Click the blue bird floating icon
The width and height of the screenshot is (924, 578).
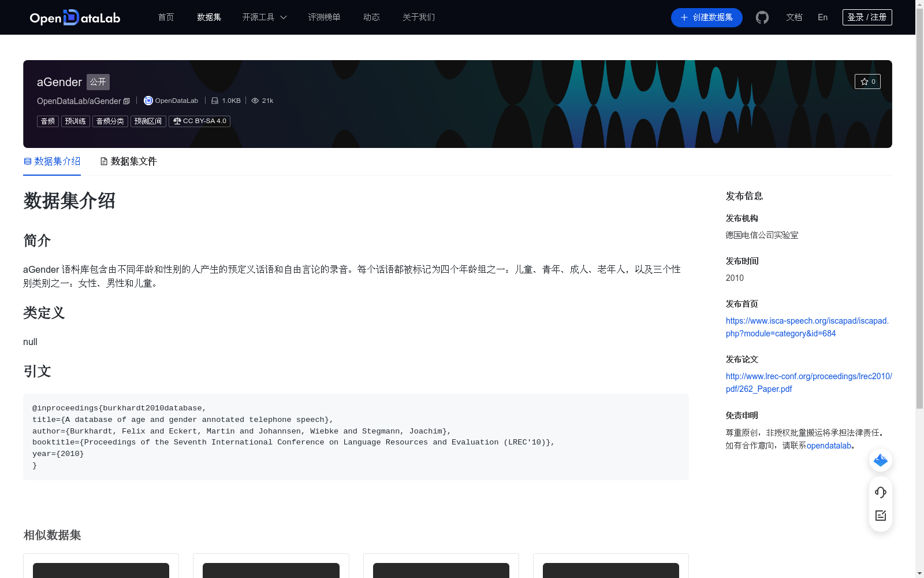881,460
